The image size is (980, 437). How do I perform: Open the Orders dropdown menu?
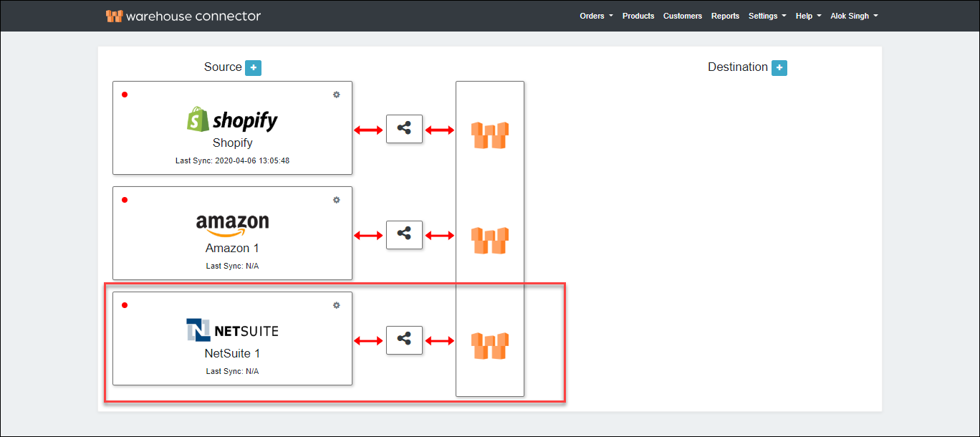point(595,15)
